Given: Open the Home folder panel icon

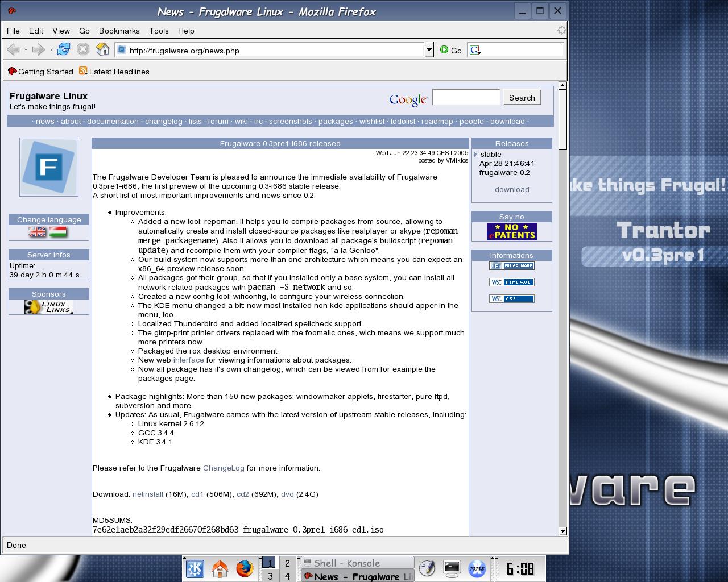Looking at the screenshot, I should point(220,568).
